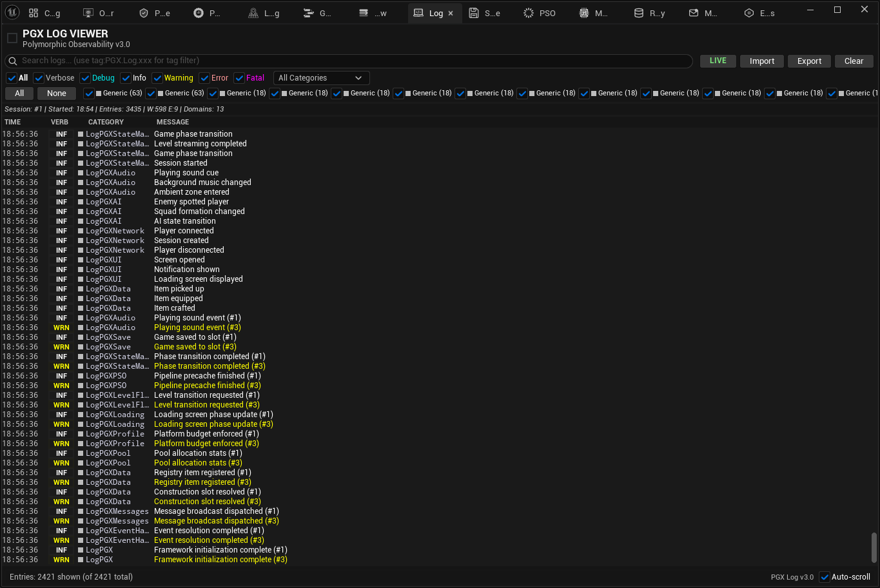
Task: Open the All Categories dropdown
Action: point(320,77)
